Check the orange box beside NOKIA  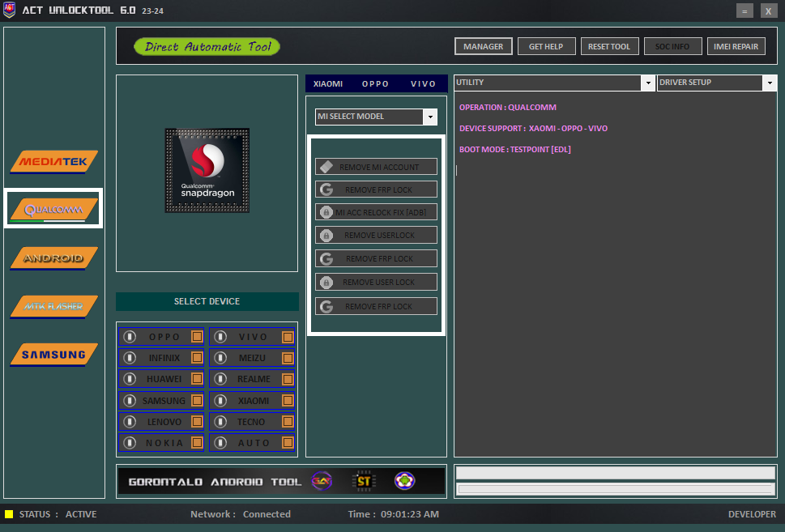click(x=197, y=442)
